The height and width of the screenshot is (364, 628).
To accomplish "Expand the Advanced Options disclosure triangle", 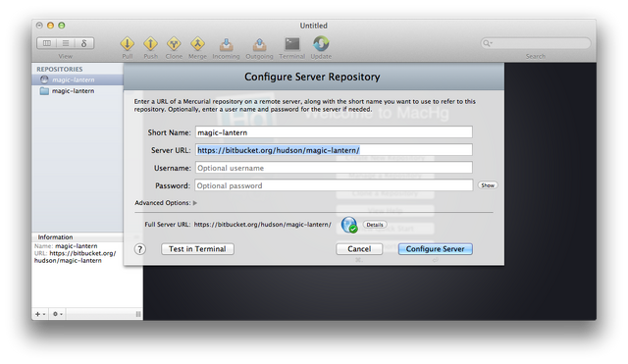I will pyautogui.click(x=195, y=203).
